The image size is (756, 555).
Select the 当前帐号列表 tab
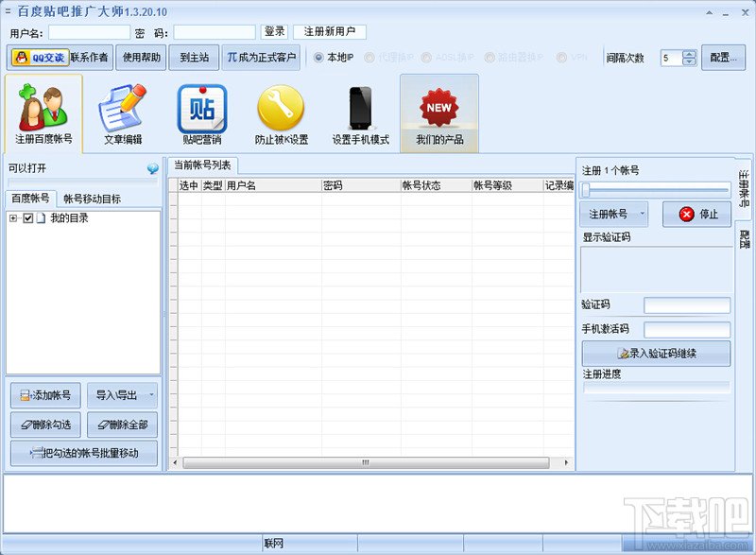tap(202, 165)
